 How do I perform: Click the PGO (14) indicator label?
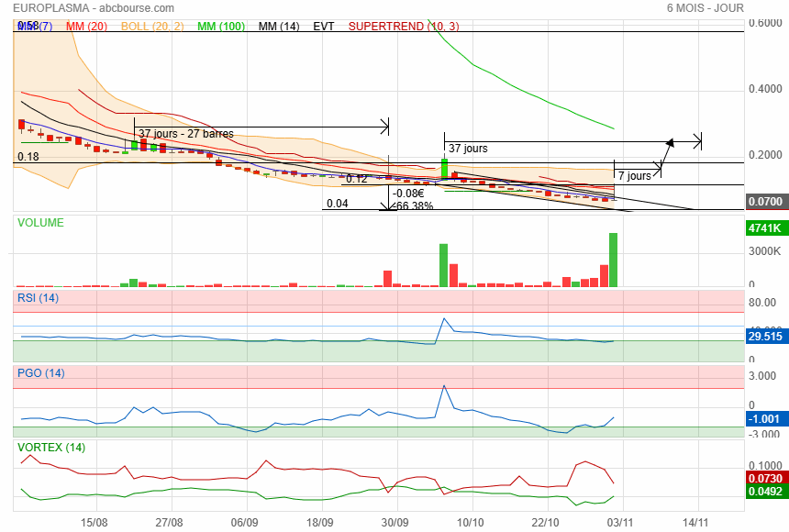(x=40, y=373)
